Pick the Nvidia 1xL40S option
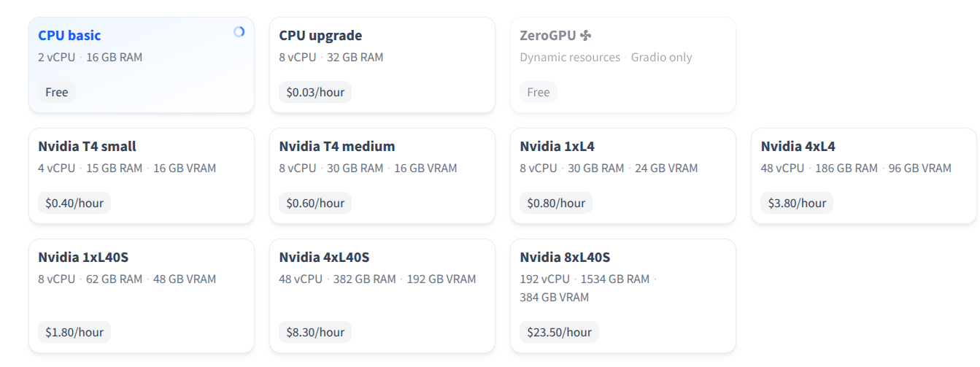This screenshot has width=980, height=367. tap(142, 296)
